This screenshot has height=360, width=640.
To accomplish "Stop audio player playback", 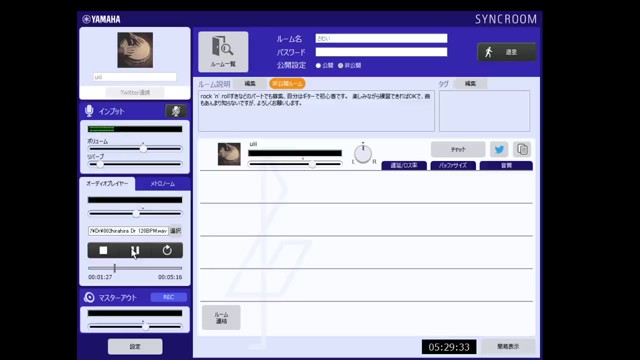I will pos(103,250).
